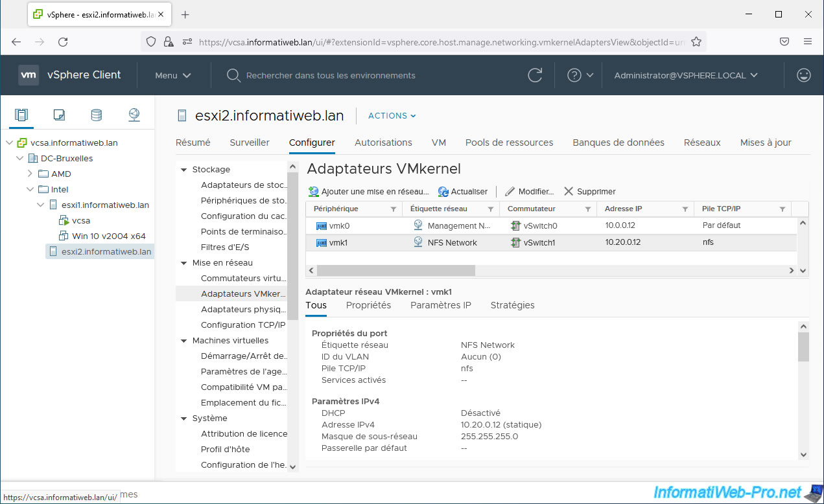The width and height of the screenshot is (824, 504).
Task: Click the Modifier pencil button
Action: pos(529,192)
